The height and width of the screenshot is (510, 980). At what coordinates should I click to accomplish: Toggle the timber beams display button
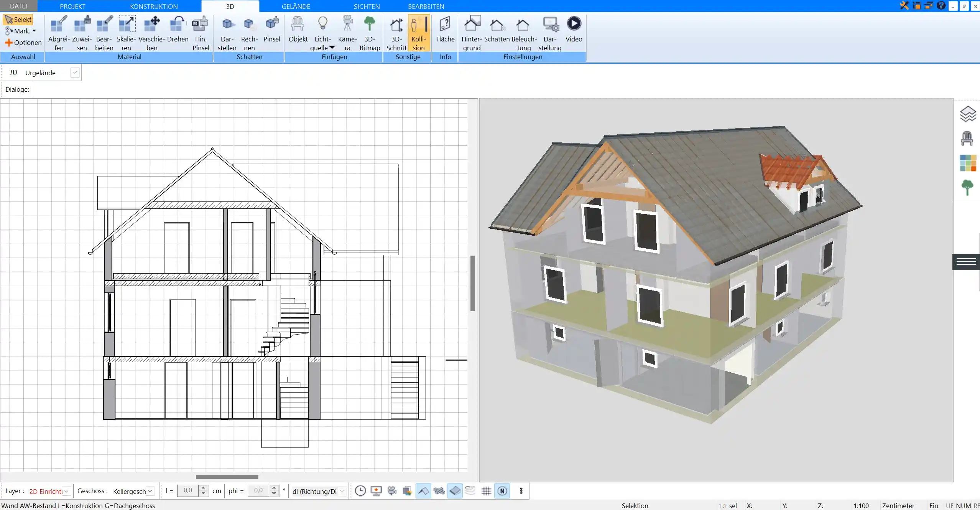[x=439, y=491]
